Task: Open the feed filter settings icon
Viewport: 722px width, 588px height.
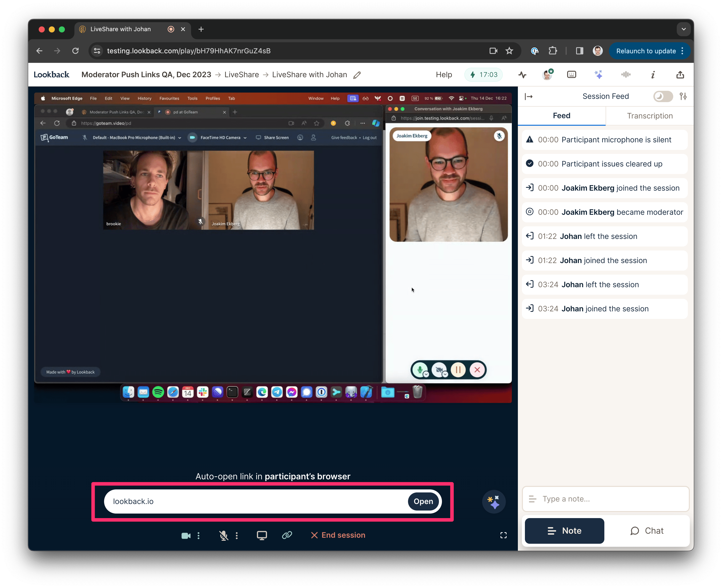Action: point(683,97)
